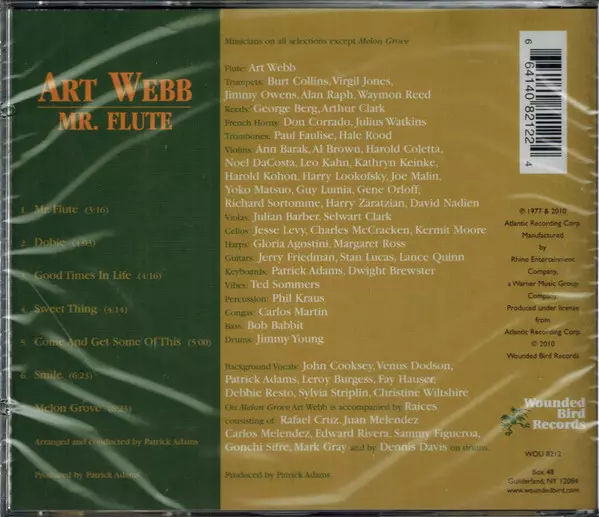Select track 4 Sweet Thing
The image size is (599, 517).
(x=74, y=309)
